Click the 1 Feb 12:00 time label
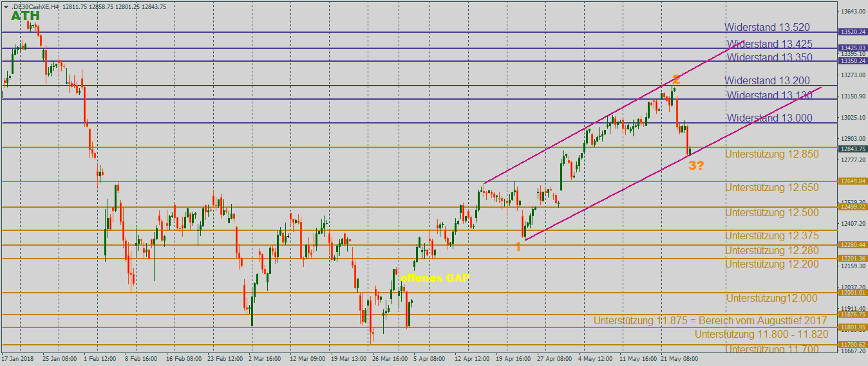This screenshot has height=366, width=868. click(x=100, y=359)
